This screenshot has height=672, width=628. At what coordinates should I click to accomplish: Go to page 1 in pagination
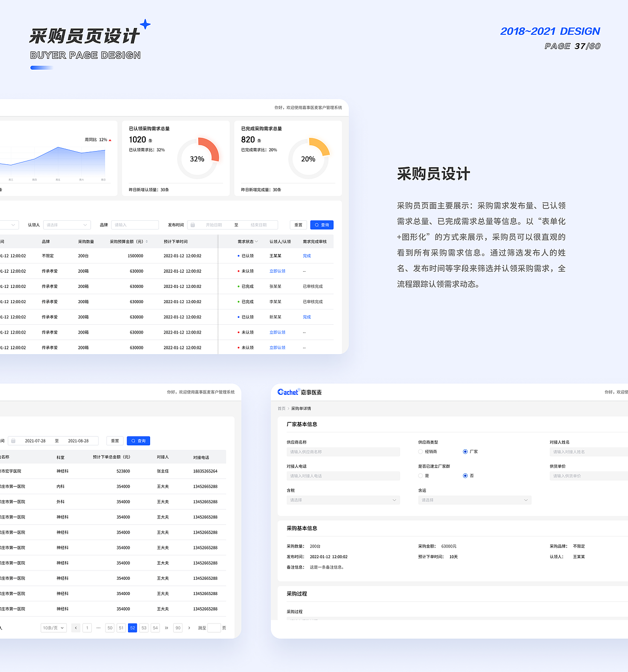(87, 628)
